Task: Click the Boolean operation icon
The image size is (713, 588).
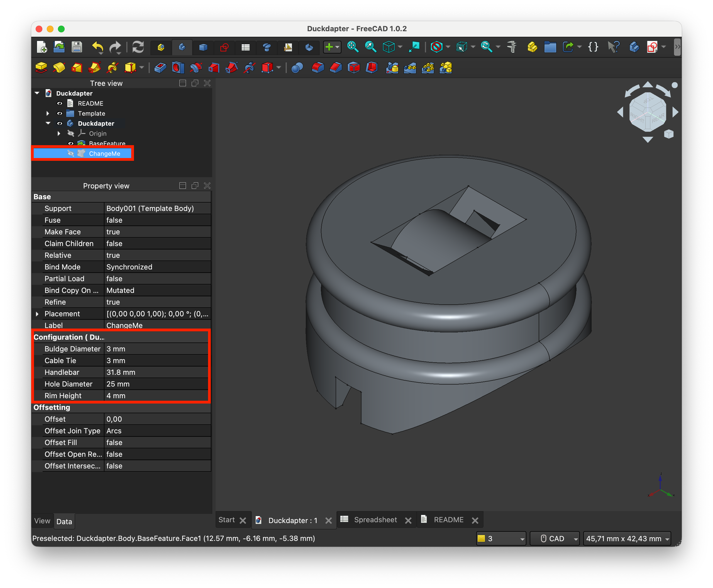Action: pyautogui.click(x=297, y=68)
